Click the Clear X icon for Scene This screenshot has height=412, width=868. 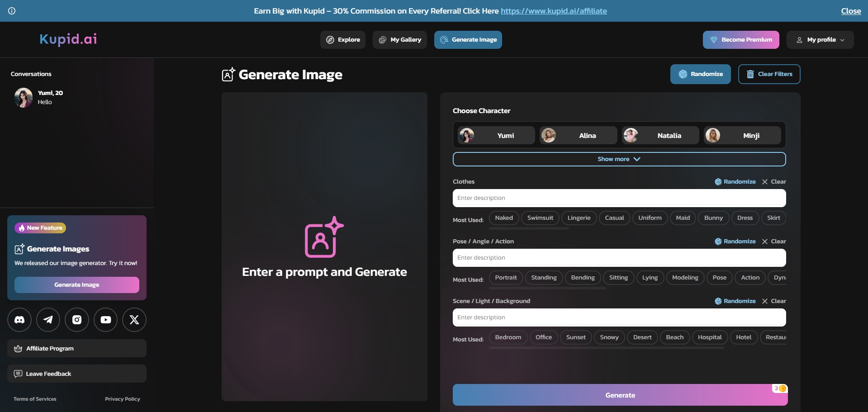[765, 301]
